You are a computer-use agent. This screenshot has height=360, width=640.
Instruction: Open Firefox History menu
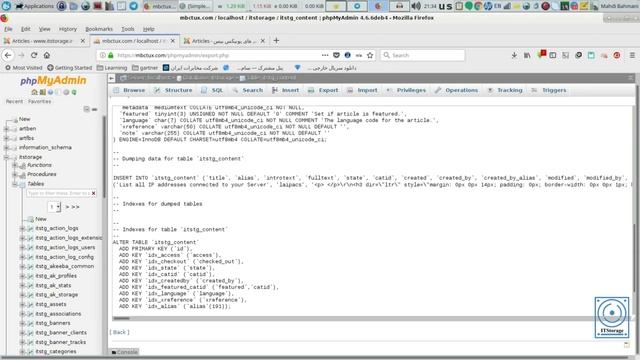[x=68, y=29]
